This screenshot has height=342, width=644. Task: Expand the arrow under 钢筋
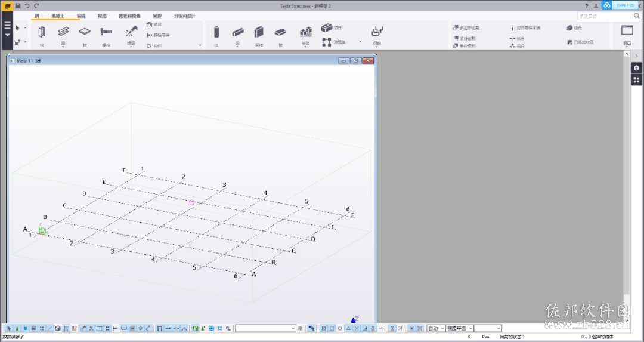click(377, 47)
